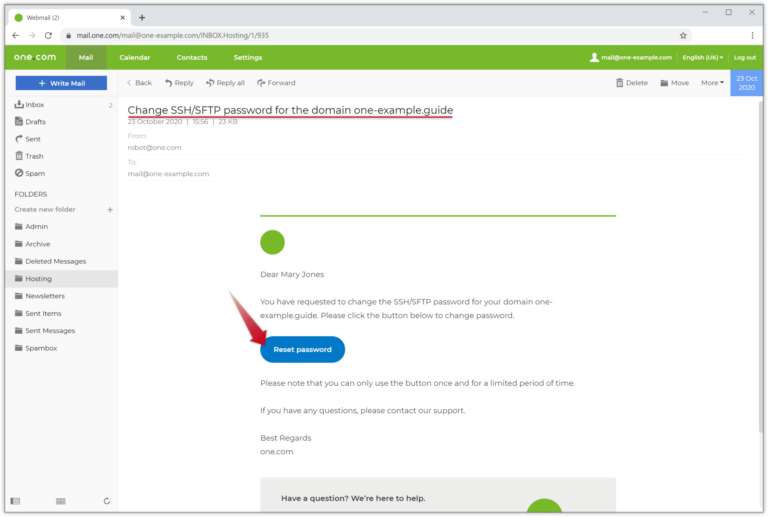Image resolution: width=768 pixels, height=517 pixels.
Task: Click the 23 Oct 2020 date badge
Action: (746, 83)
